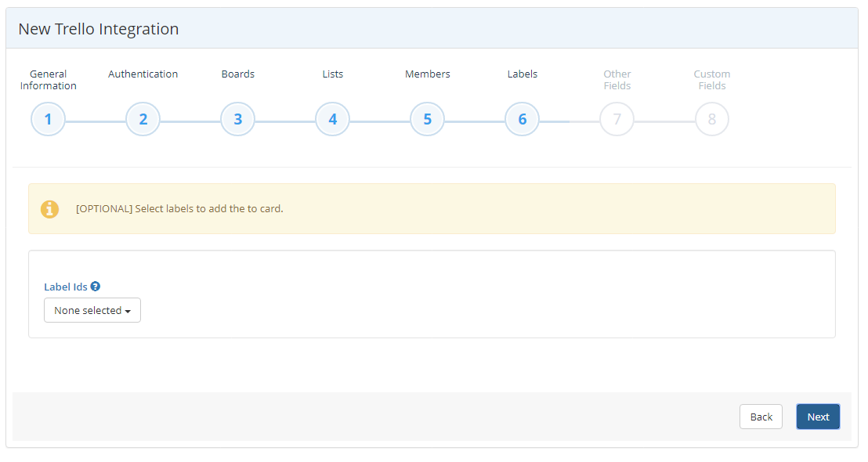The width and height of the screenshot is (868, 462).
Task: Open the None selected labels dropdown
Action: point(92,310)
